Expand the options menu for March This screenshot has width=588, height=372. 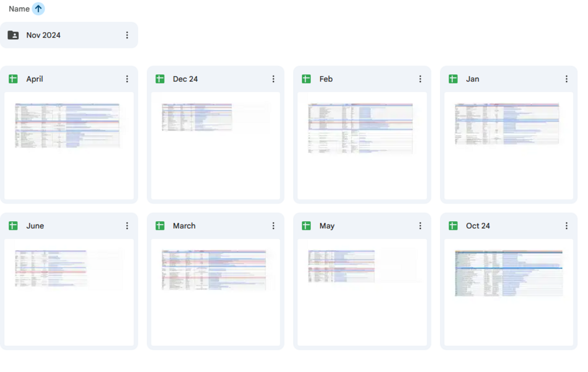[273, 226]
